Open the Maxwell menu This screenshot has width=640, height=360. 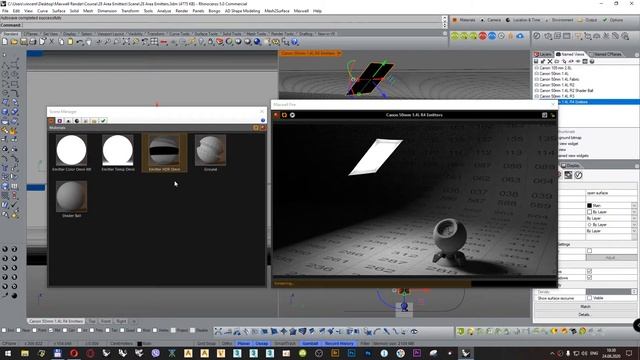click(x=301, y=11)
